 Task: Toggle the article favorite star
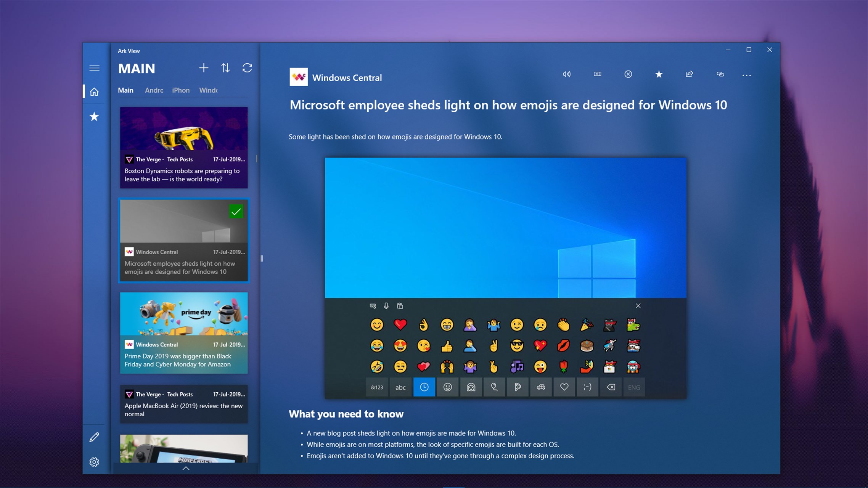659,74
